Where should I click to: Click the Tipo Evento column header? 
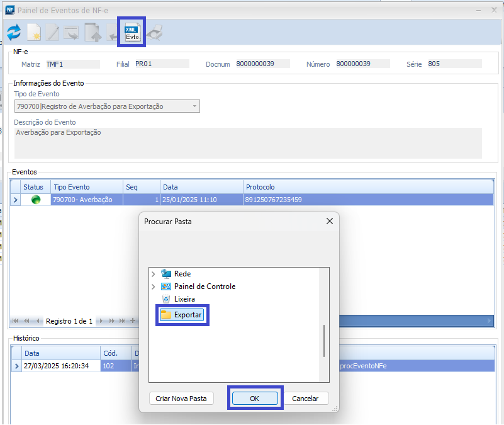(x=87, y=187)
